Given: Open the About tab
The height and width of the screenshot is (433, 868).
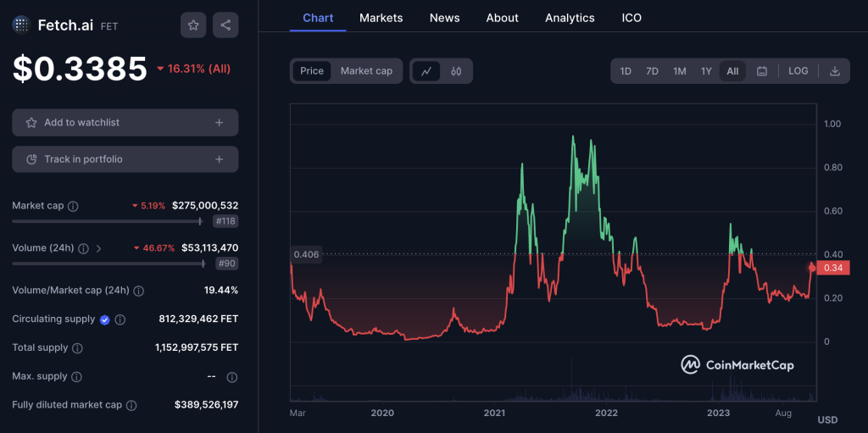Looking at the screenshot, I should coord(502,18).
